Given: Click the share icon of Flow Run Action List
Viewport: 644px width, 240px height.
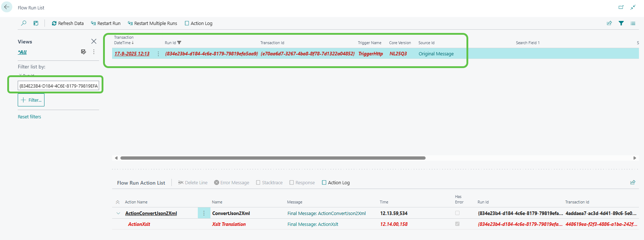Looking at the screenshot, I should (x=633, y=182).
